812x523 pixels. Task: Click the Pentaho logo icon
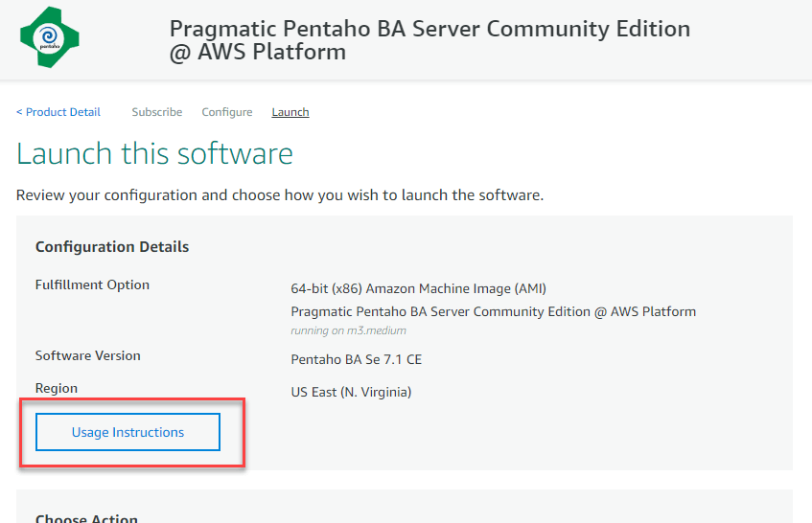click(49, 38)
